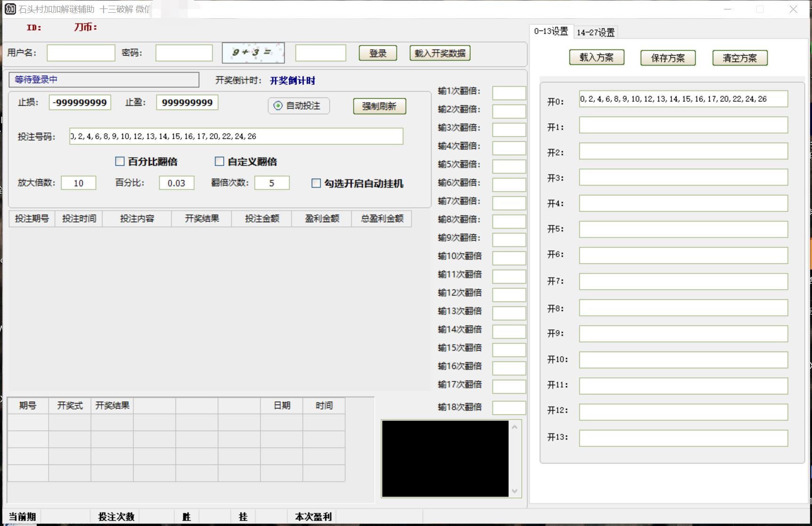The width and height of the screenshot is (812, 526).
Task: Click the app logo icon in the title bar
Action: (x=9, y=9)
